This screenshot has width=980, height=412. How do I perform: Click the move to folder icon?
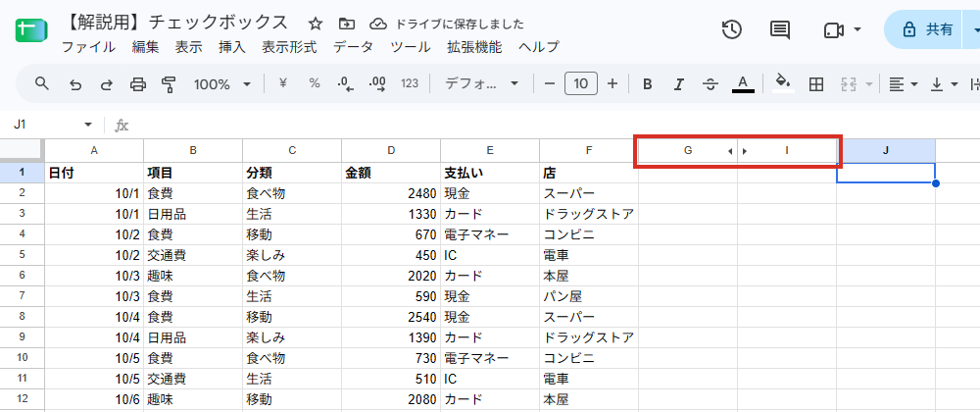pyautogui.click(x=346, y=24)
